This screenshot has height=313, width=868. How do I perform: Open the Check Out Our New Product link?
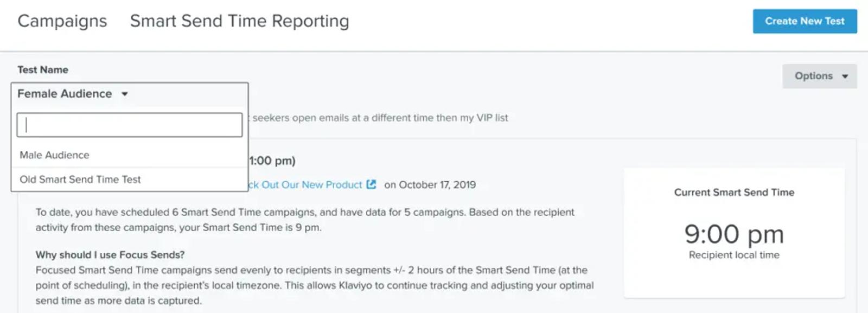point(305,184)
